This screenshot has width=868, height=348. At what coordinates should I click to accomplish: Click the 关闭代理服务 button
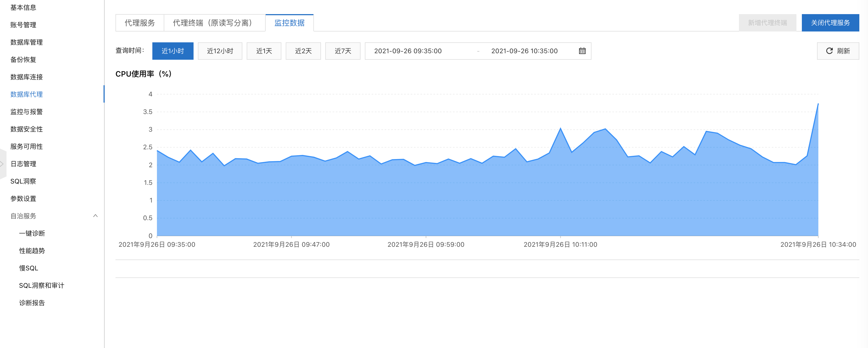click(830, 23)
